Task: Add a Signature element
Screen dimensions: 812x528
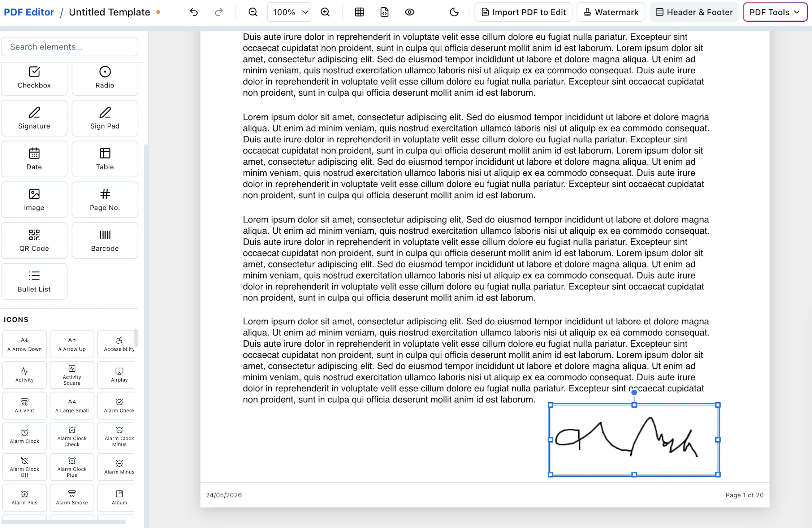Action: [x=34, y=118]
